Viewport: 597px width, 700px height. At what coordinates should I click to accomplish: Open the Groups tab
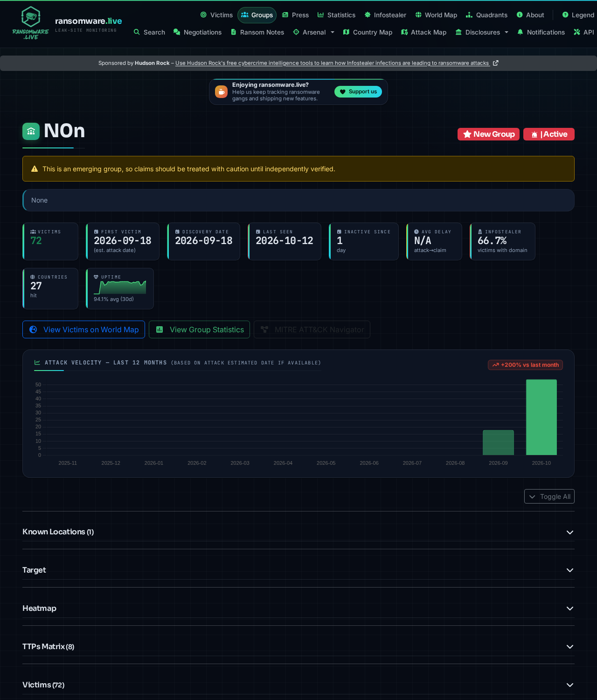[257, 15]
